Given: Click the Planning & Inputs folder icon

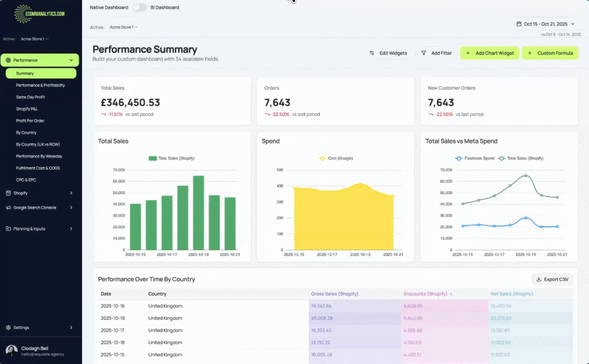Looking at the screenshot, I should pyautogui.click(x=8, y=229).
